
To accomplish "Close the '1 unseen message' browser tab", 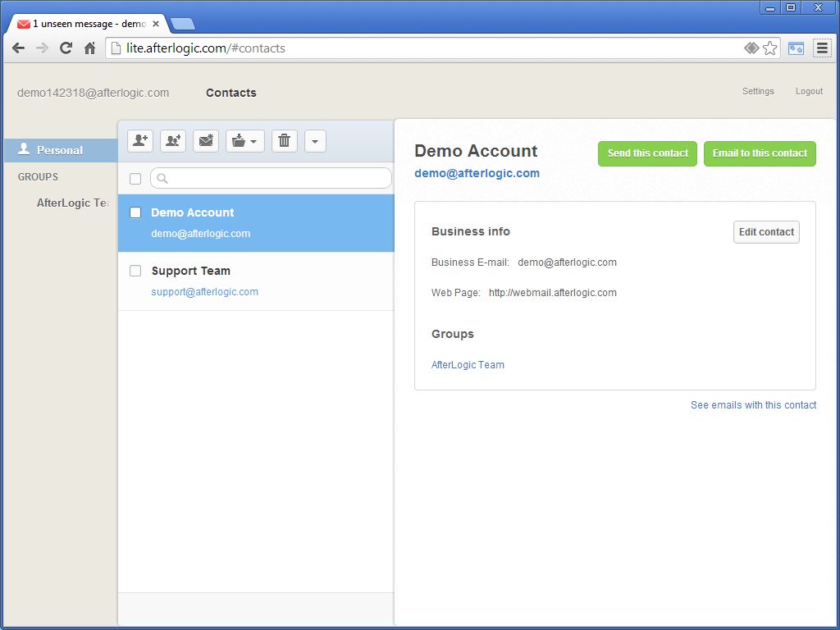I will [x=156, y=24].
